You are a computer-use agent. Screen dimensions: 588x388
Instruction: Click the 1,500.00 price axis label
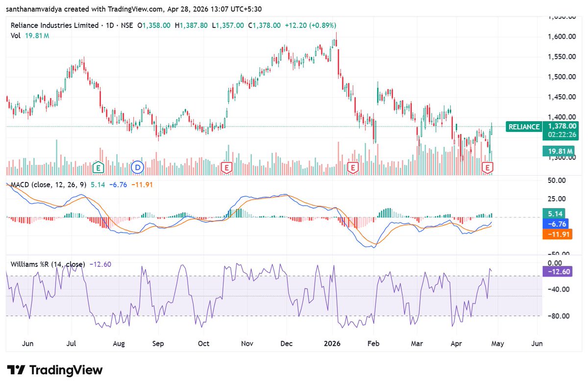coord(562,77)
